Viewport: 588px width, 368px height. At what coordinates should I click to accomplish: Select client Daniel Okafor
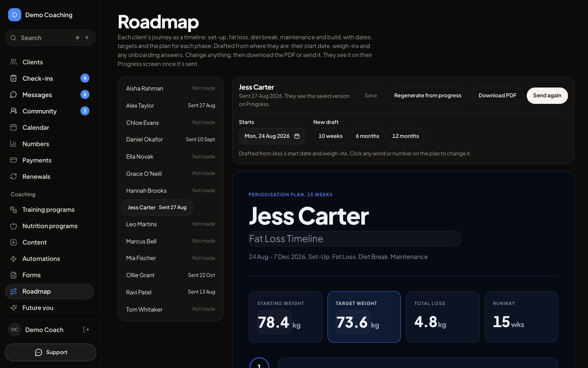click(171, 139)
